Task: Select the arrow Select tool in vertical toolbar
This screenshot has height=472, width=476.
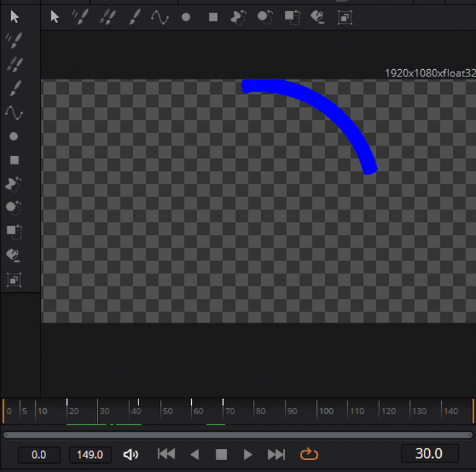Action: coord(14,16)
